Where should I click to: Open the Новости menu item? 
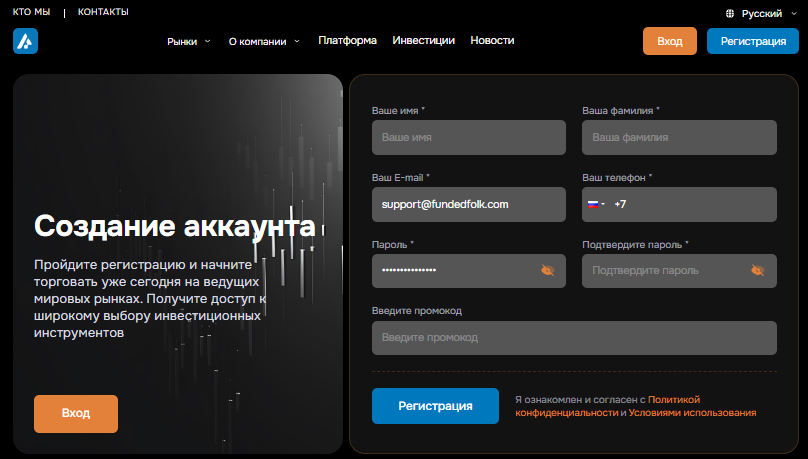(492, 40)
